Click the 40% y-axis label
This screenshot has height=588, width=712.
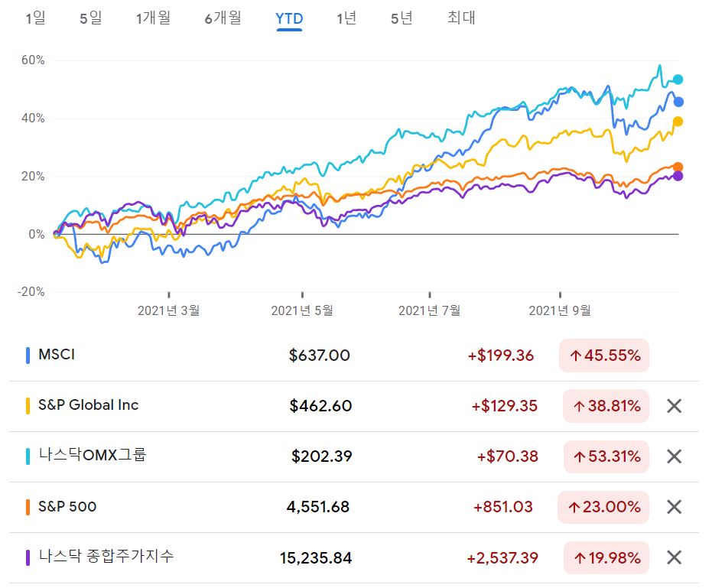pos(33,118)
